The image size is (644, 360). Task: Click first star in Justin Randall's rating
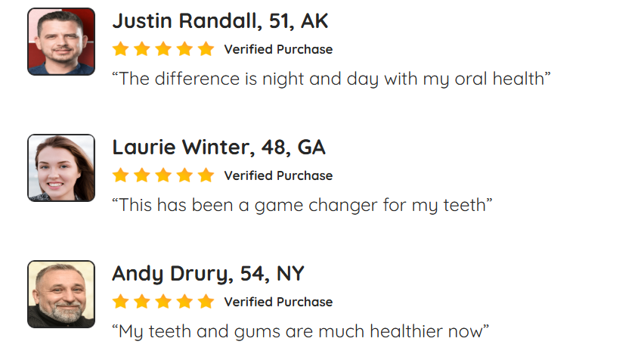tap(120, 50)
